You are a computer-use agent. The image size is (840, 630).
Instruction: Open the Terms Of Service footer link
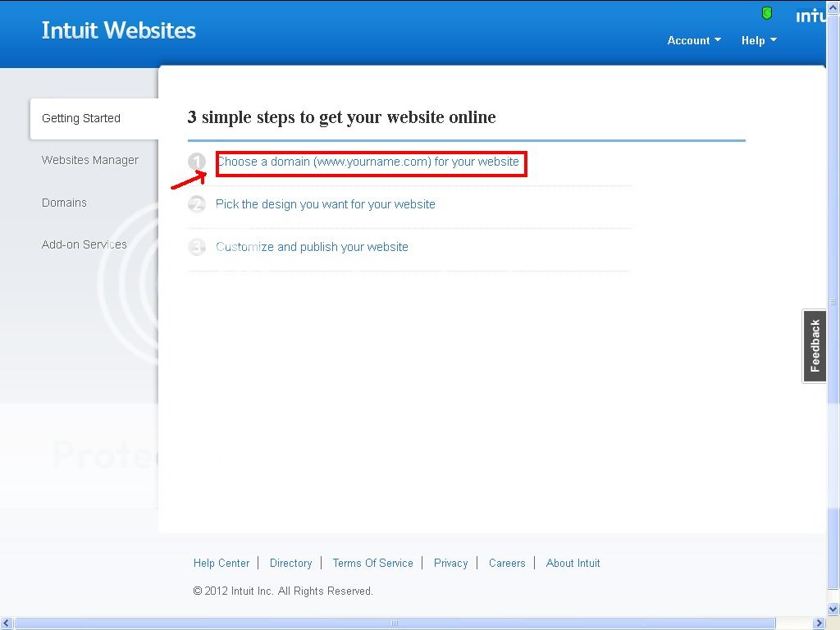pos(372,563)
